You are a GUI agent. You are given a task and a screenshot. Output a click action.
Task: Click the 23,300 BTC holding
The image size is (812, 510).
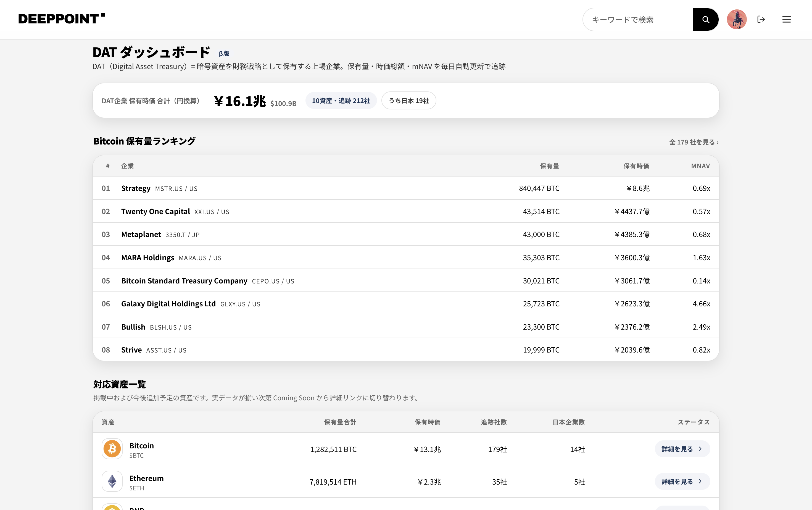point(541,327)
